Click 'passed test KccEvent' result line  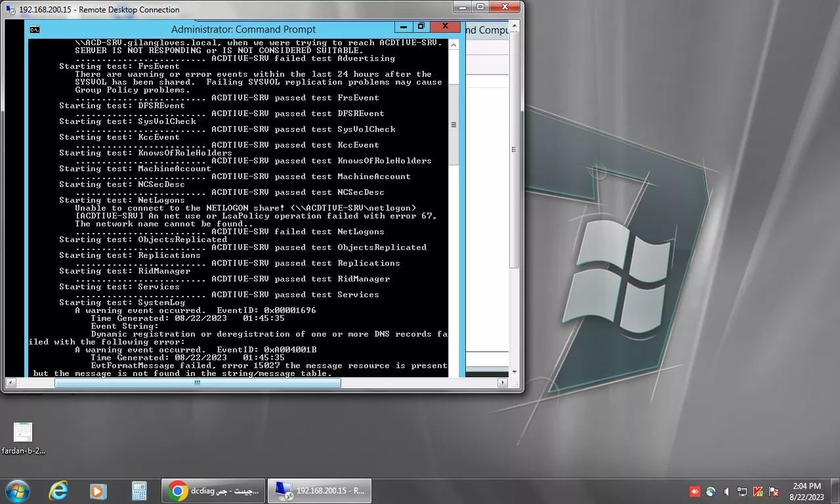(227, 145)
